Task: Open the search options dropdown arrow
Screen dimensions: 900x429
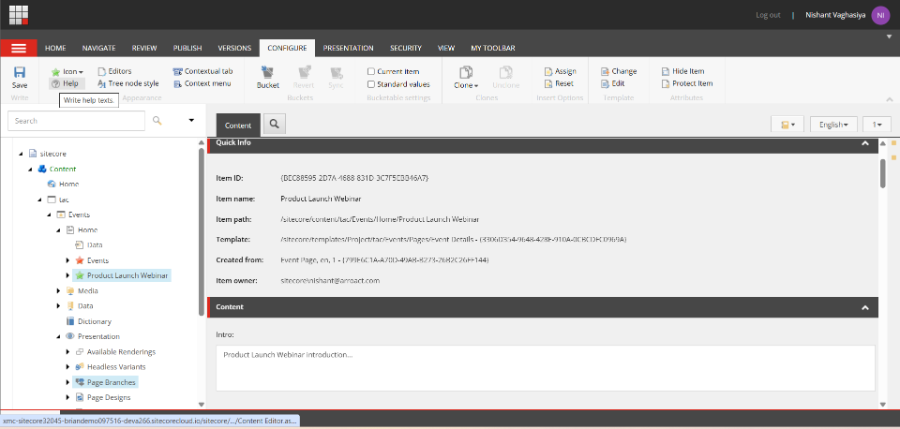Action: (191, 121)
